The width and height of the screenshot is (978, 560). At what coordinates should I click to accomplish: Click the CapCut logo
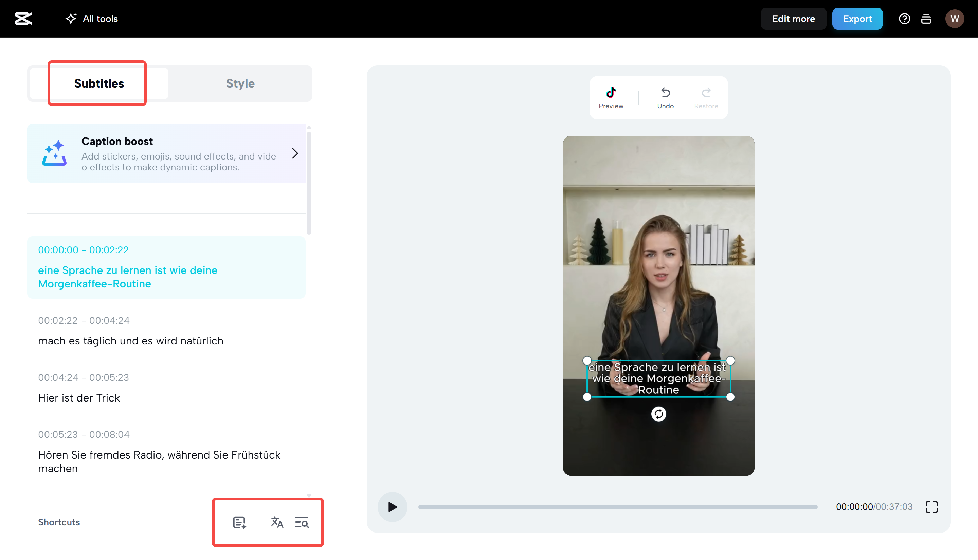(23, 18)
